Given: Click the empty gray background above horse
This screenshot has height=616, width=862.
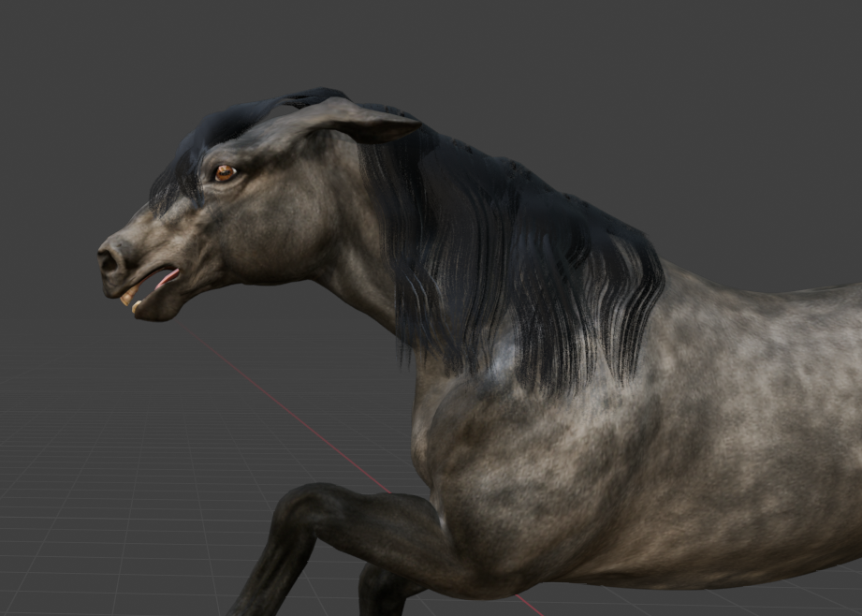Looking at the screenshot, I should point(562,75).
